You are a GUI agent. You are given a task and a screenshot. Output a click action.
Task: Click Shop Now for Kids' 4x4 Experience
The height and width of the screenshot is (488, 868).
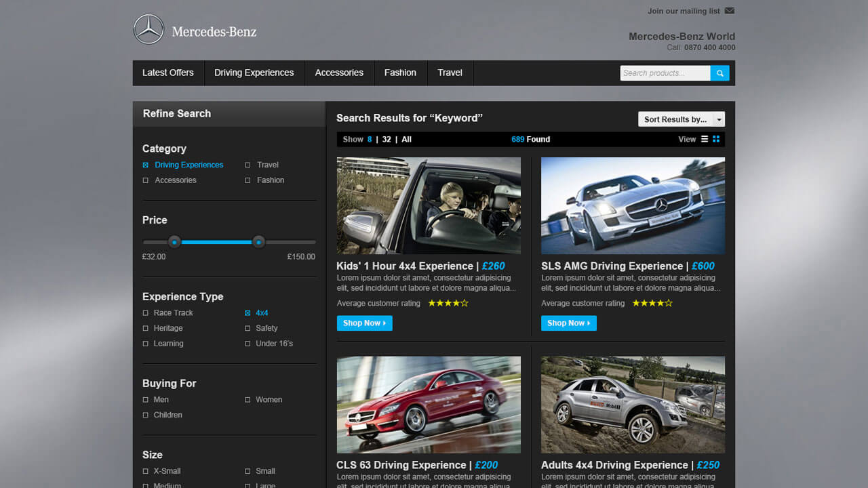pos(364,323)
